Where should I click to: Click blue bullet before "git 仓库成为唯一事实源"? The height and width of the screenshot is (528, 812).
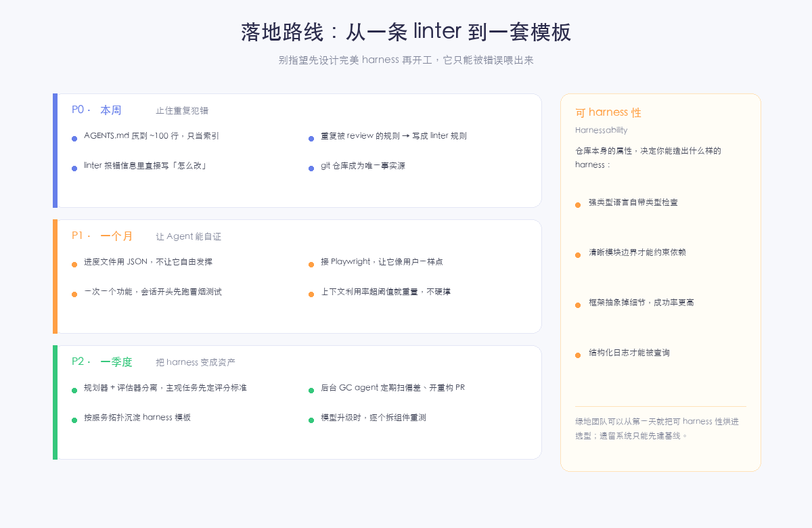point(311,169)
